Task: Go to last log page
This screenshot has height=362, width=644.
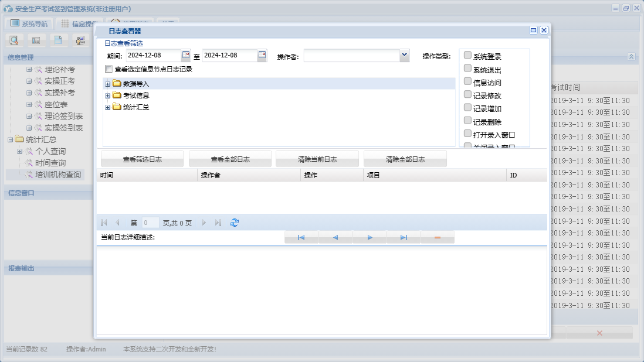Action: point(218,223)
